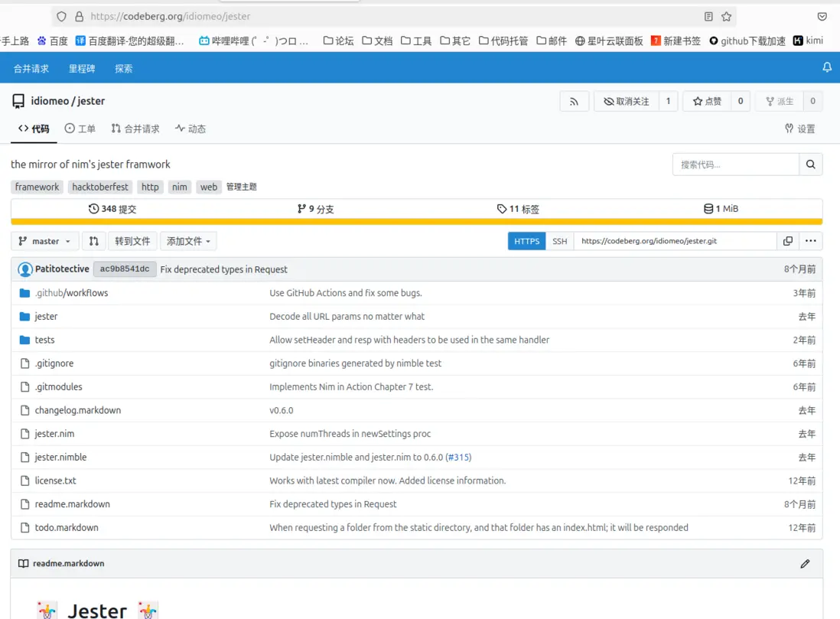Toggle the 点赞 star button

(707, 101)
